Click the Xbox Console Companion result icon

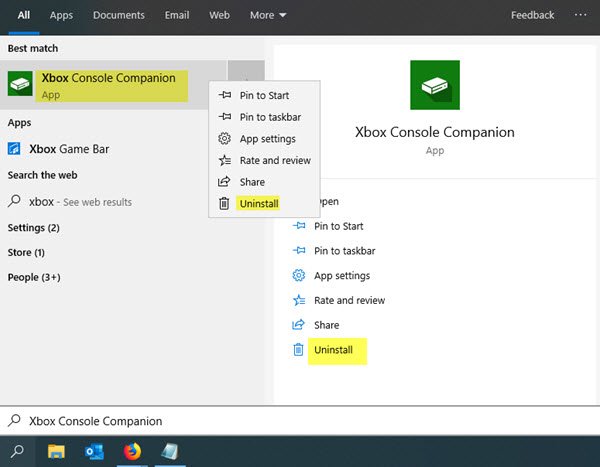coord(20,83)
